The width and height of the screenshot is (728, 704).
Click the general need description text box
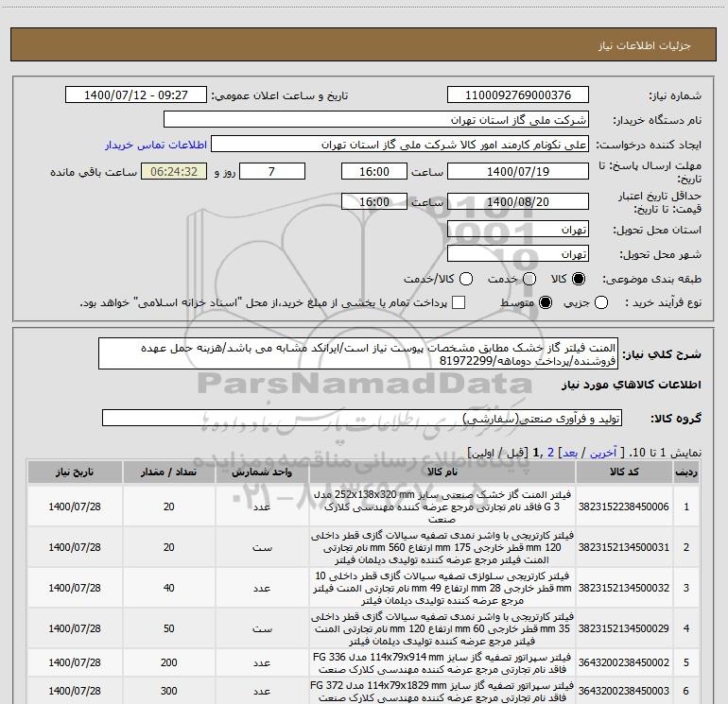(x=358, y=353)
